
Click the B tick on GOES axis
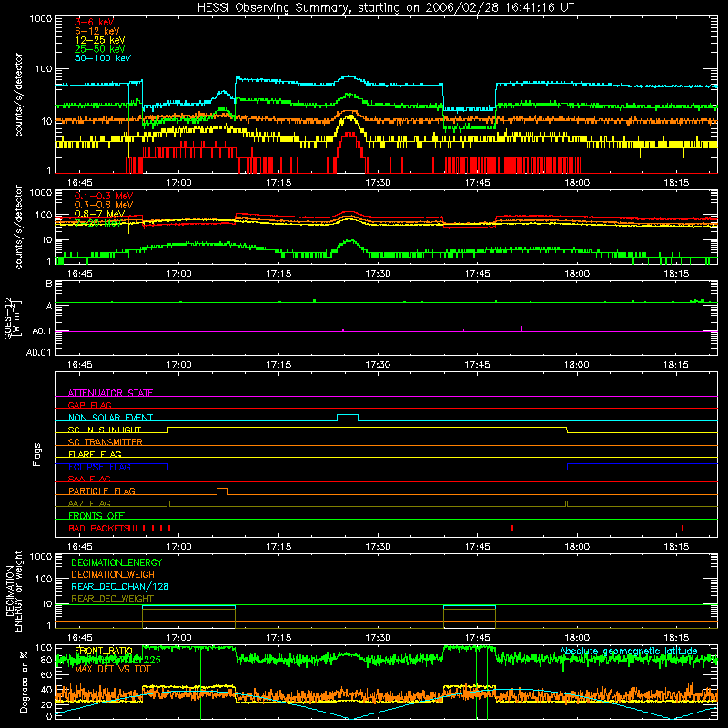(x=49, y=284)
